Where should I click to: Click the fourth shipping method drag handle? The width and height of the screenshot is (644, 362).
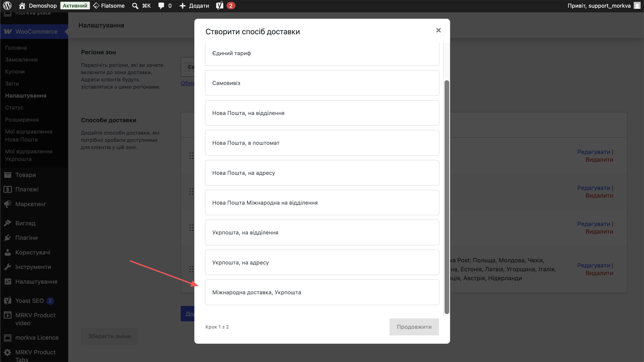pos(191,269)
